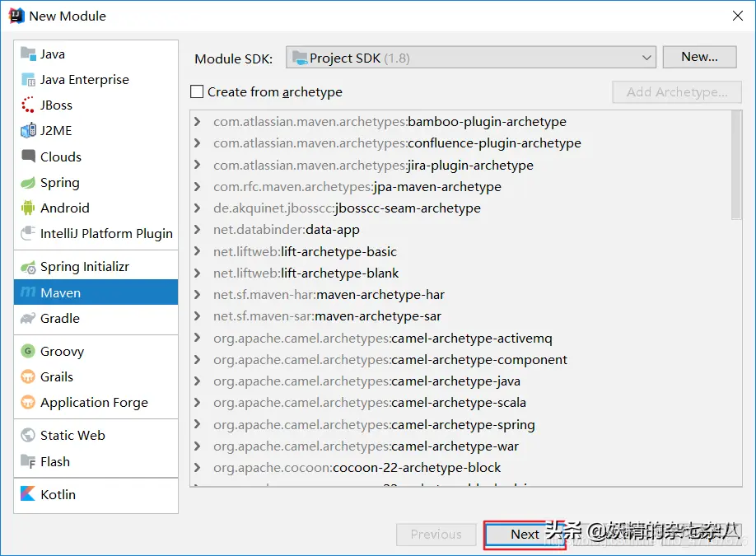Select jpa-maven-archetype row text
This screenshot has height=556, width=756.
[x=357, y=187]
